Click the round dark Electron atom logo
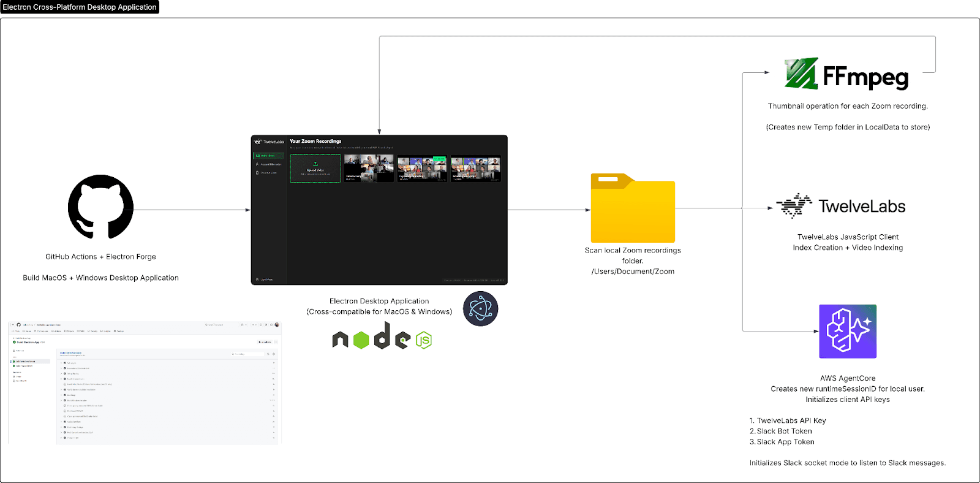This screenshot has height=483, width=980. (x=480, y=308)
